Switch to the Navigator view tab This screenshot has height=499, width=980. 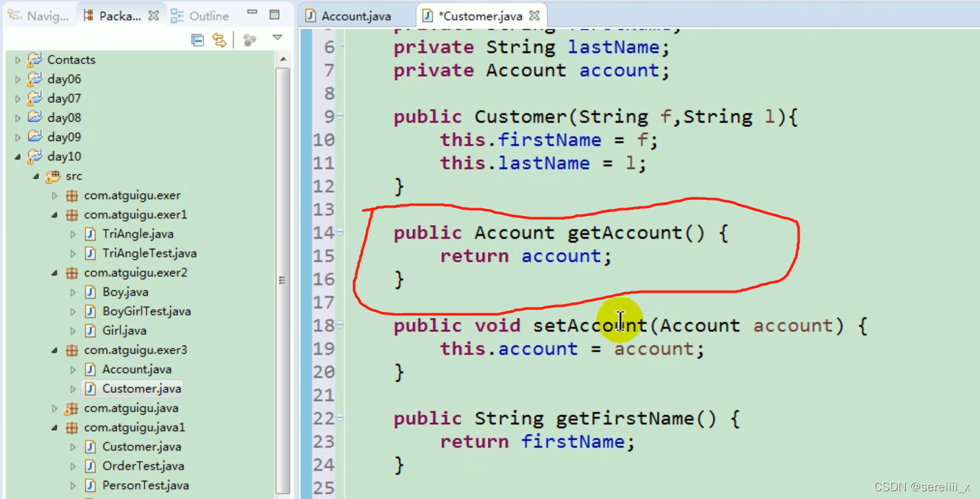click(38, 15)
